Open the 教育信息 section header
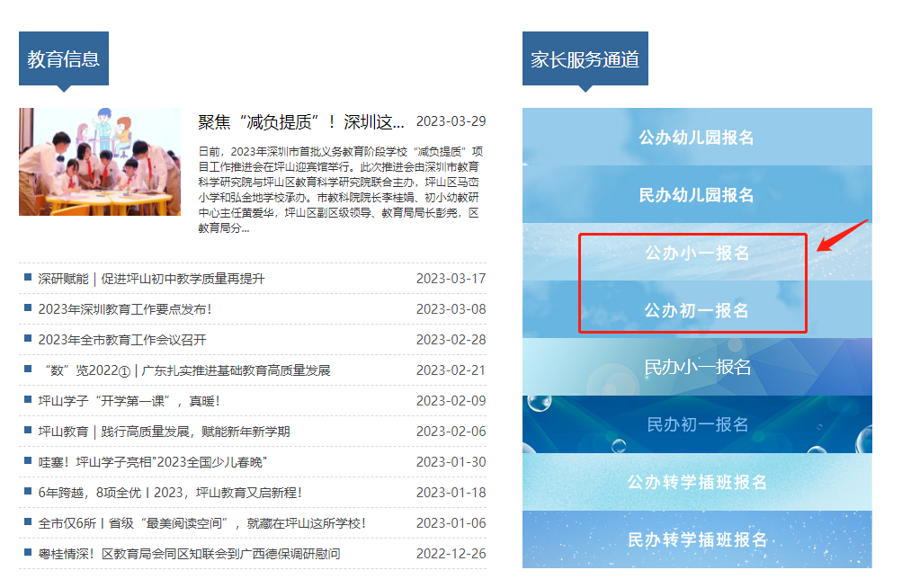 click(x=64, y=58)
